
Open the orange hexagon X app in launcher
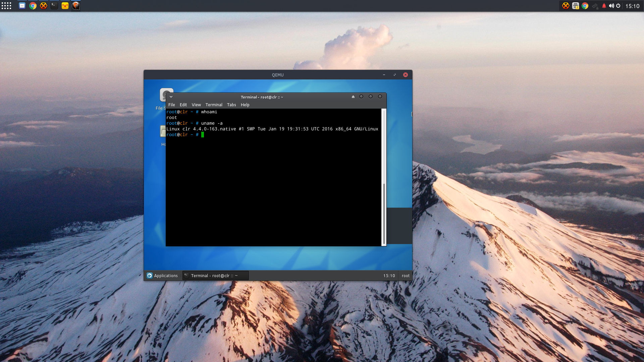tap(44, 6)
